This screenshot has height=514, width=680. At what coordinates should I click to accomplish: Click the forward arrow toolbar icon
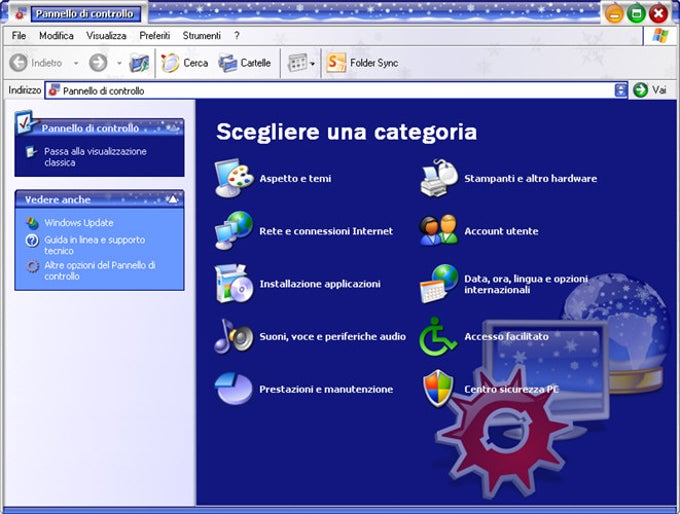98,63
